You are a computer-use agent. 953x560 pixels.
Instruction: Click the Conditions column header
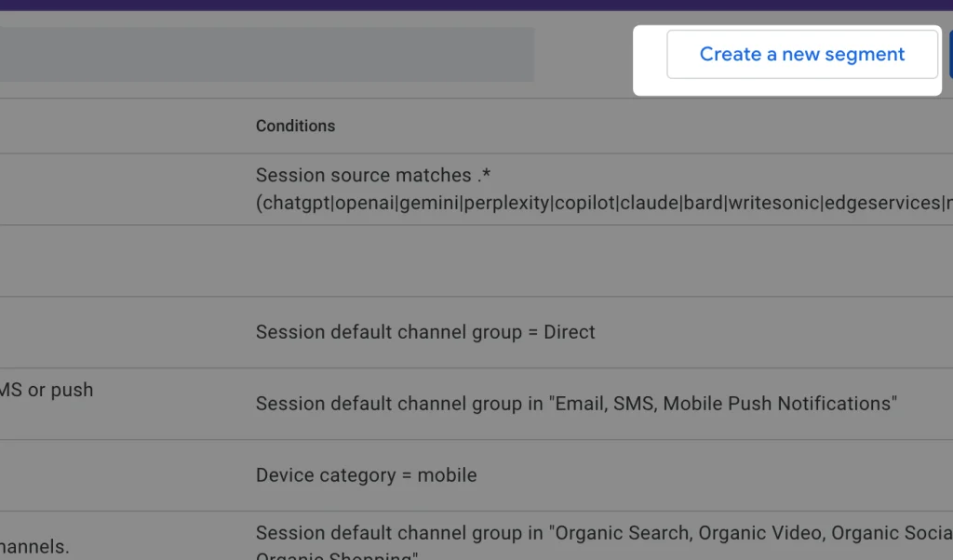point(295,126)
